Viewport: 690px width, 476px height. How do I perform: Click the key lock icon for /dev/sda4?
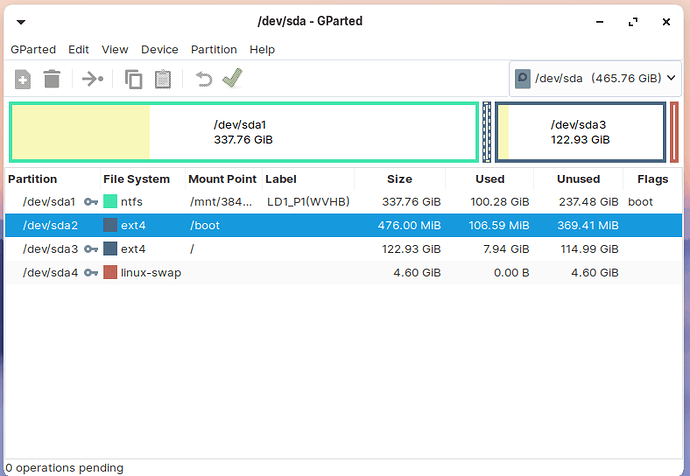(x=91, y=273)
